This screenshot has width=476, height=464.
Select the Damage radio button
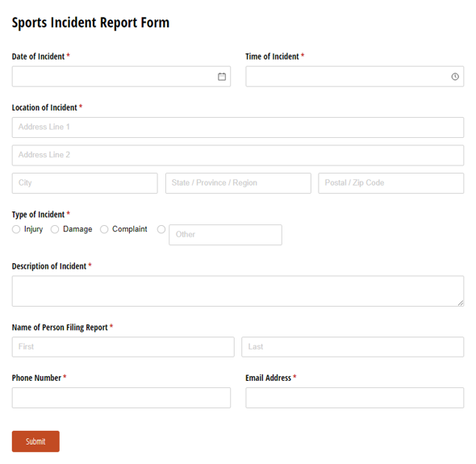pos(55,229)
